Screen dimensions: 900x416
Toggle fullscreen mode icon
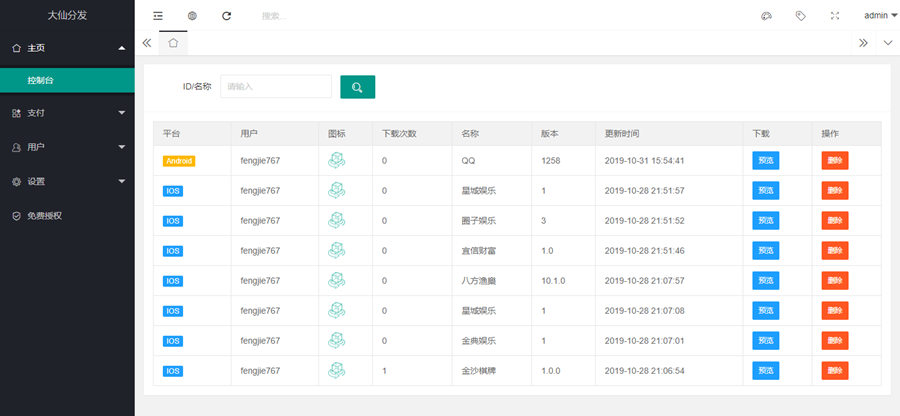click(x=835, y=16)
